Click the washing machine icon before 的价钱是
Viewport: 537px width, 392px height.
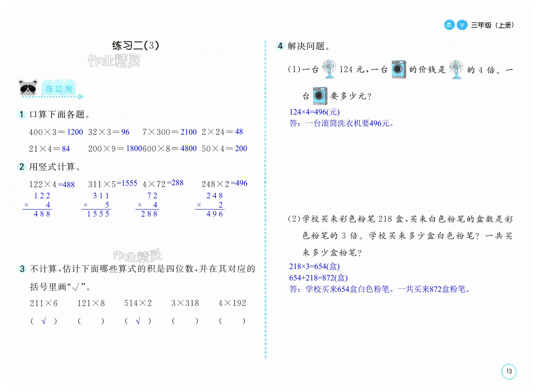pyautogui.click(x=398, y=69)
